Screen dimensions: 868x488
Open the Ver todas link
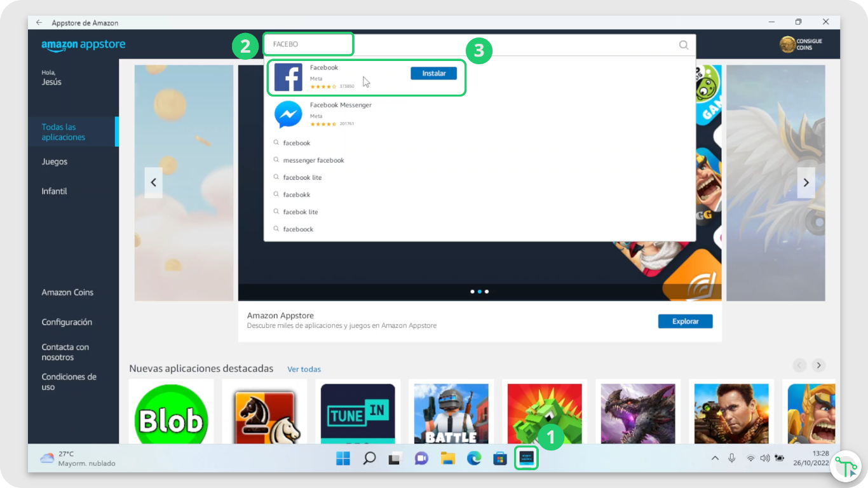point(304,369)
